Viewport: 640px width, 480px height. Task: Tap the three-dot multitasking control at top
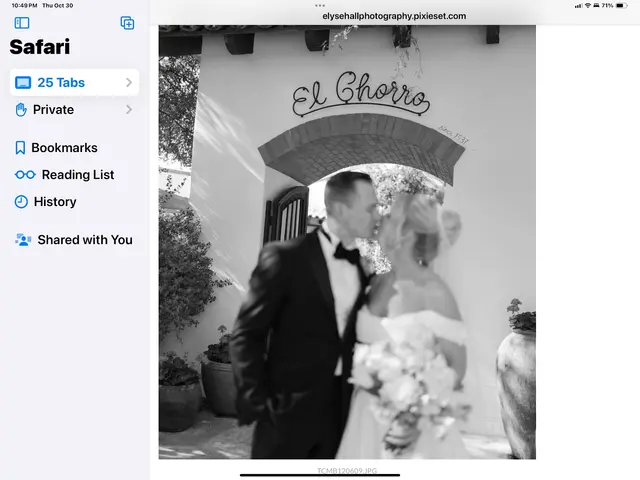[x=320, y=5]
